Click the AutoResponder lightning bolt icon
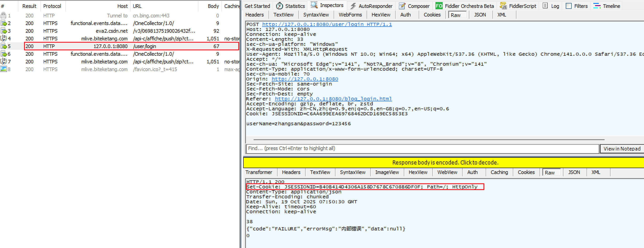 [x=353, y=6]
